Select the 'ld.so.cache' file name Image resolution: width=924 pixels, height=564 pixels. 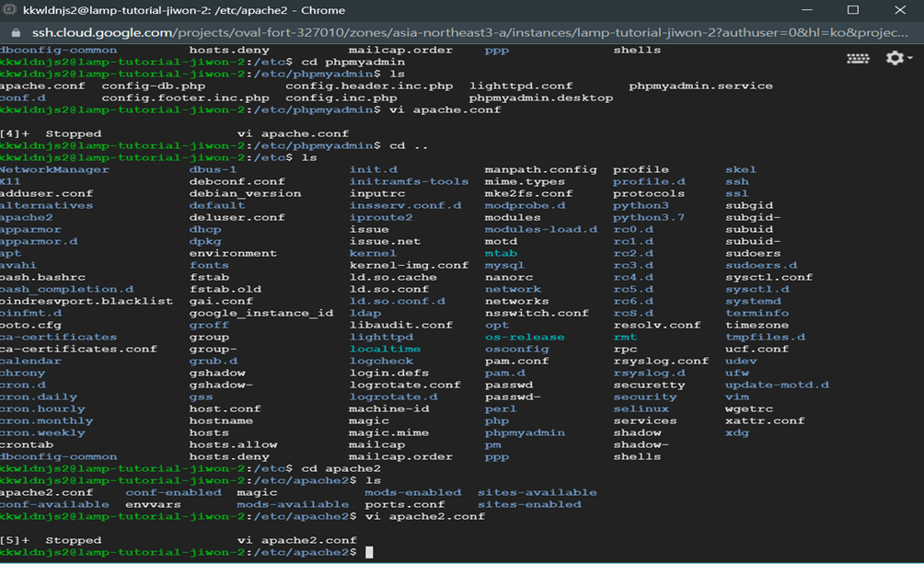click(x=393, y=277)
